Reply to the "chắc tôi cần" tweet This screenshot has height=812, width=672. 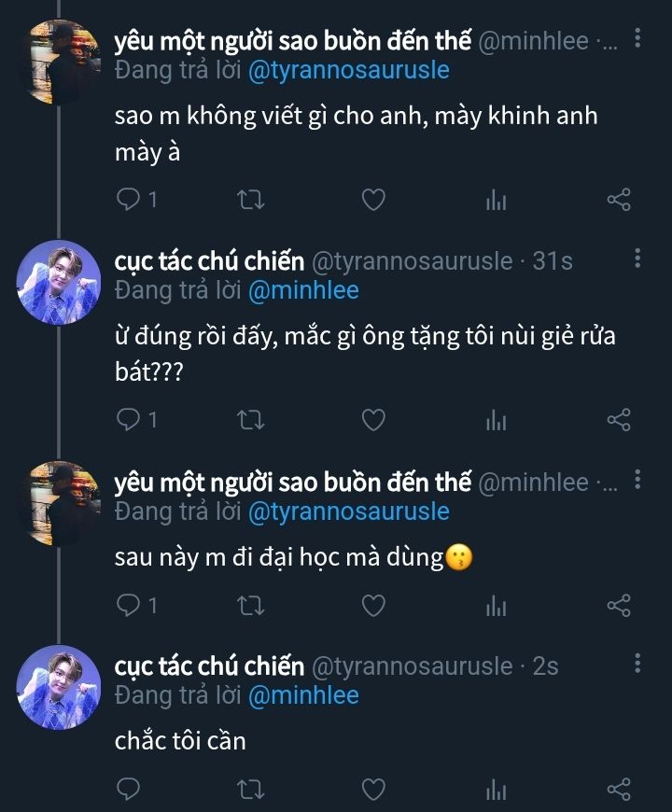[130, 790]
